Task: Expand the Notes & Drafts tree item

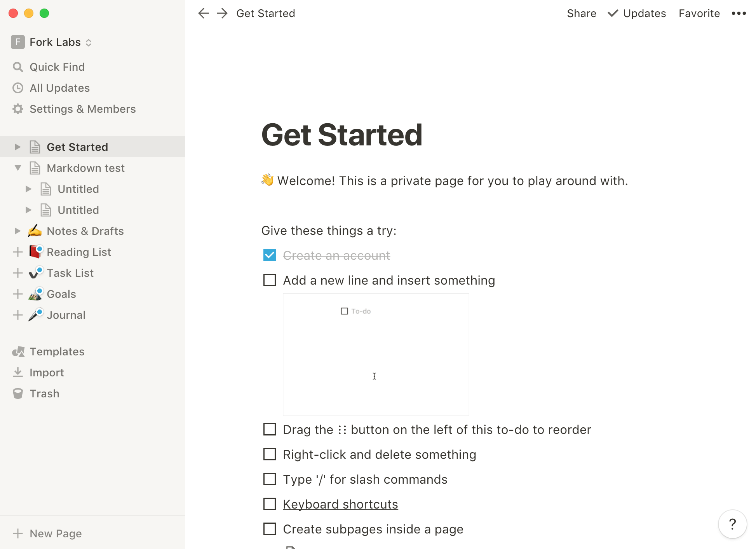Action: (x=17, y=231)
